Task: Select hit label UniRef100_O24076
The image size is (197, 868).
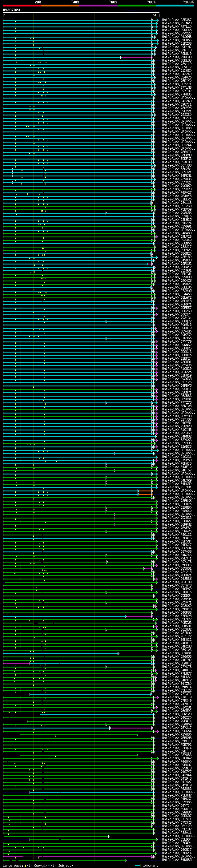Action: pyautogui.click(x=177, y=78)
